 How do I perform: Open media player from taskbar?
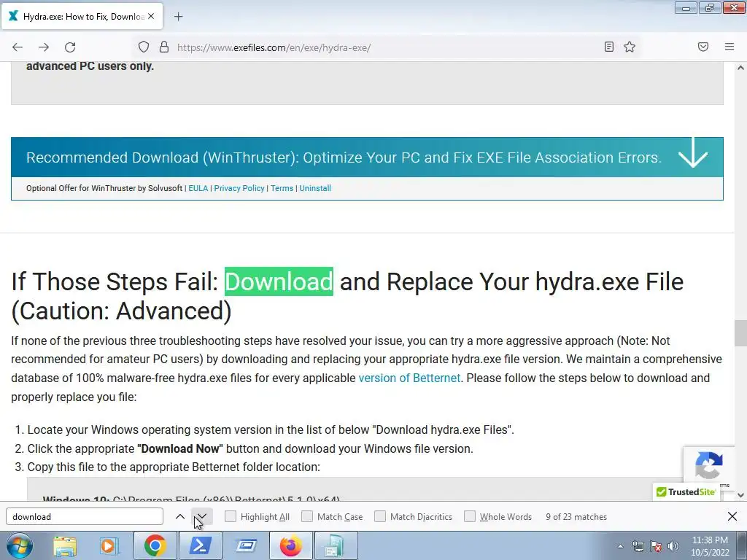coord(108,545)
